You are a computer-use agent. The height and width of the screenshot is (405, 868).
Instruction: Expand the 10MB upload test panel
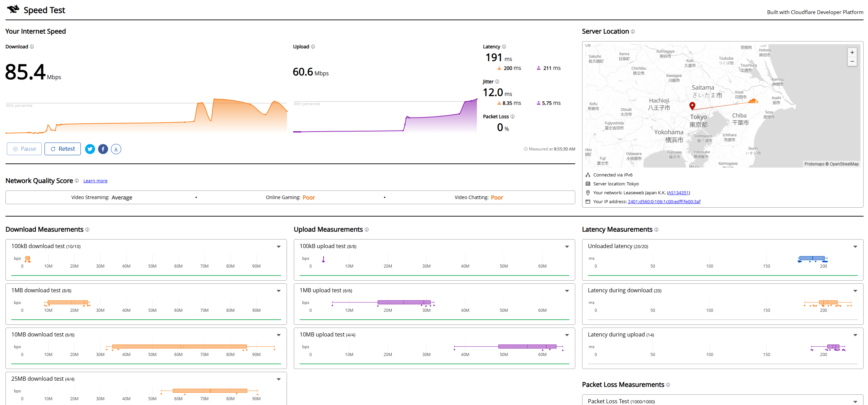point(567,335)
